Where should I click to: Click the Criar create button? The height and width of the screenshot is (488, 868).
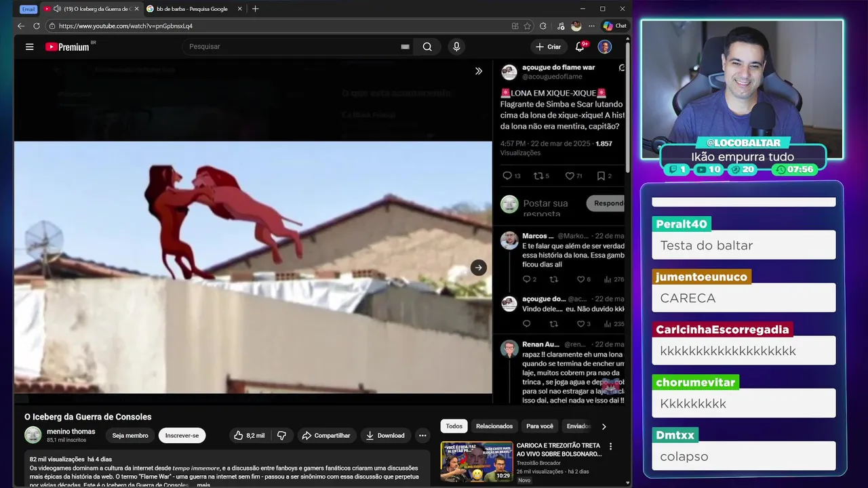pos(548,47)
